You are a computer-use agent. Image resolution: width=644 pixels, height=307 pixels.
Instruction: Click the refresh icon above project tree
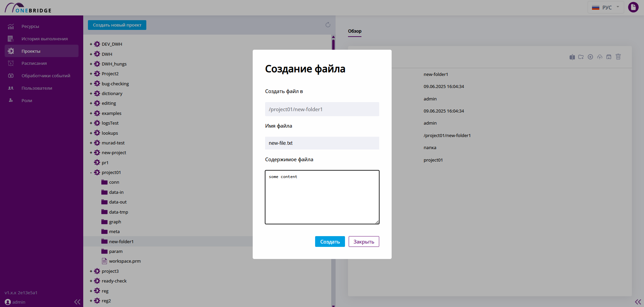tap(328, 25)
